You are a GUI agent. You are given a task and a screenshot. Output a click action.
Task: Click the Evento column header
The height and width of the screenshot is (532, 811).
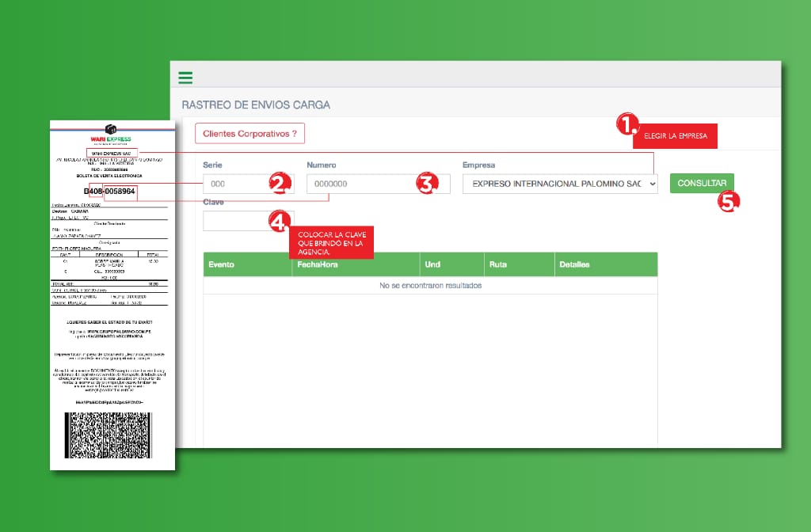click(222, 264)
